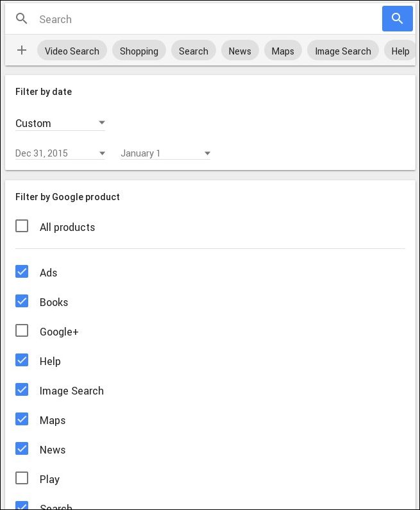Viewport: 420px width, 510px height.
Task: Click the All products label
Action: (x=67, y=227)
